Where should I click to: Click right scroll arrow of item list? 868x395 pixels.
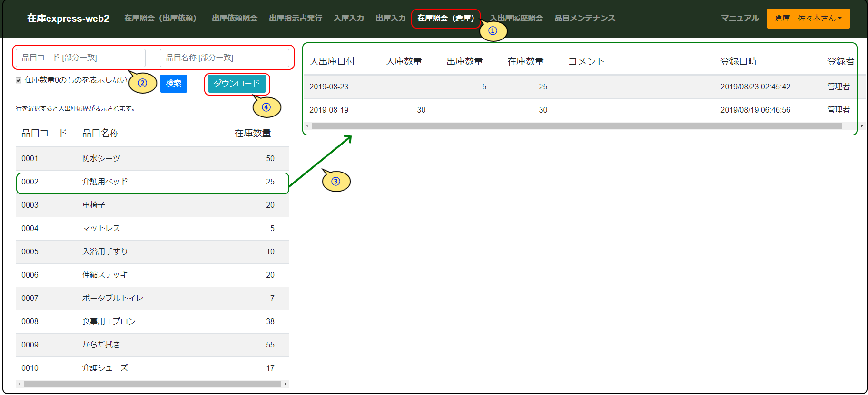point(285,384)
